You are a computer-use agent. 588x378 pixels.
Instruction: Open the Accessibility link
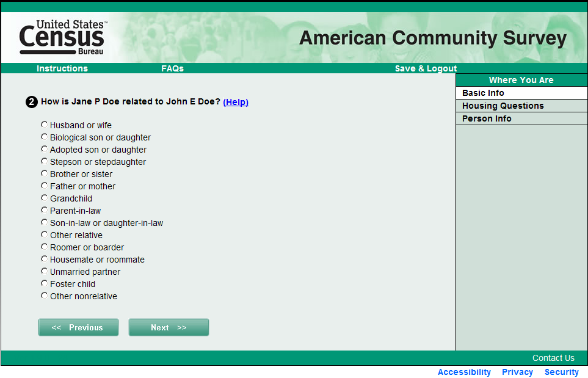pyautogui.click(x=464, y=372)
